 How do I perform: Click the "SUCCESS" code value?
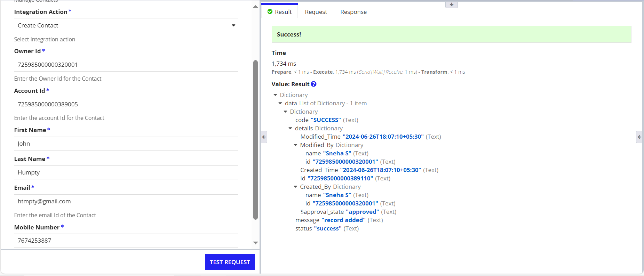(326, 120)
